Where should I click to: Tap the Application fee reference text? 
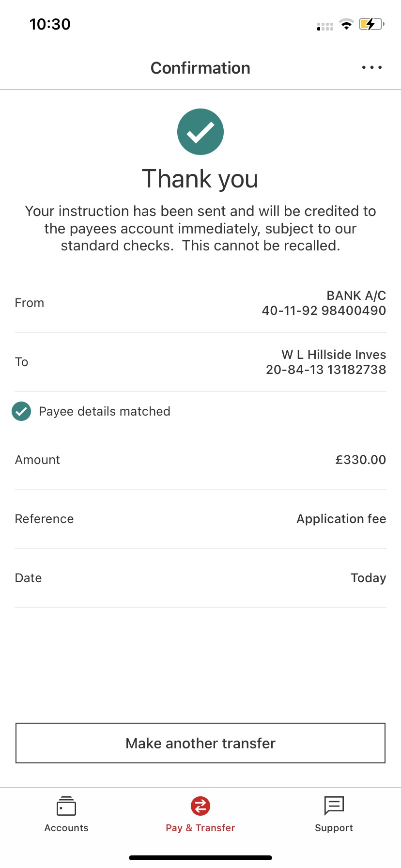coord(341,519)
